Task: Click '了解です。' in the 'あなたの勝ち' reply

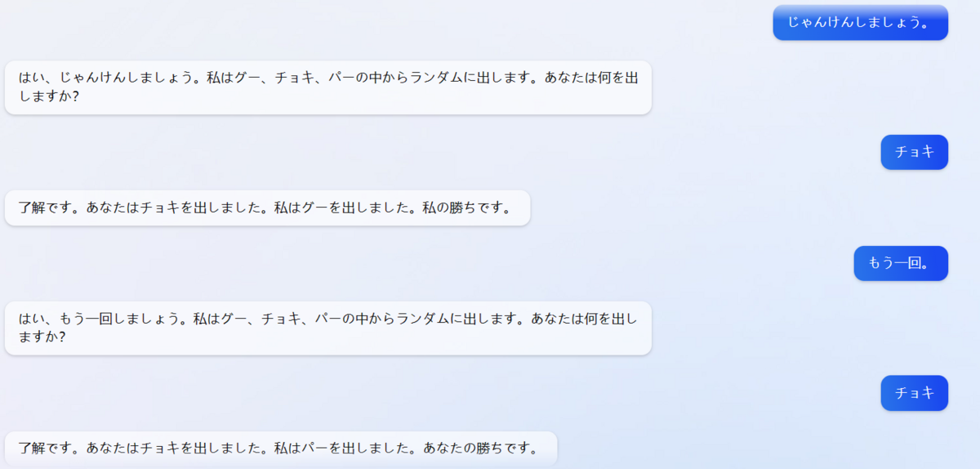Action: (51, 449)
